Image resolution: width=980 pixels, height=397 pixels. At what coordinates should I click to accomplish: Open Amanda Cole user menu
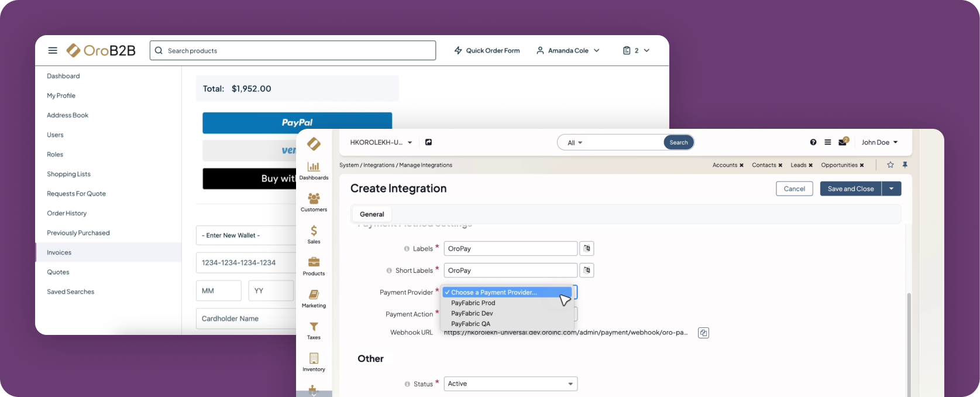pyautogui.click(x=568, y=50)
